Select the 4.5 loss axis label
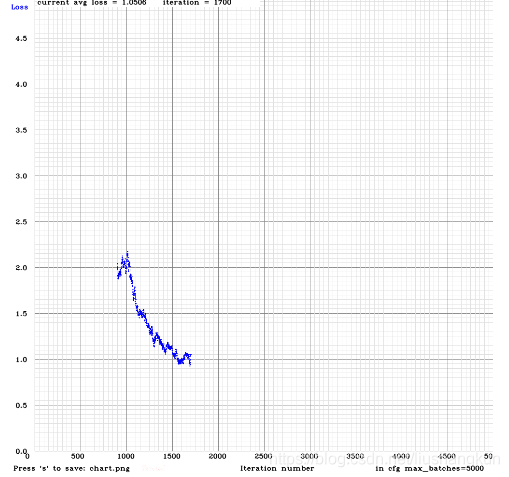This screenshot has height=477, width=509. tap(21, 38)
